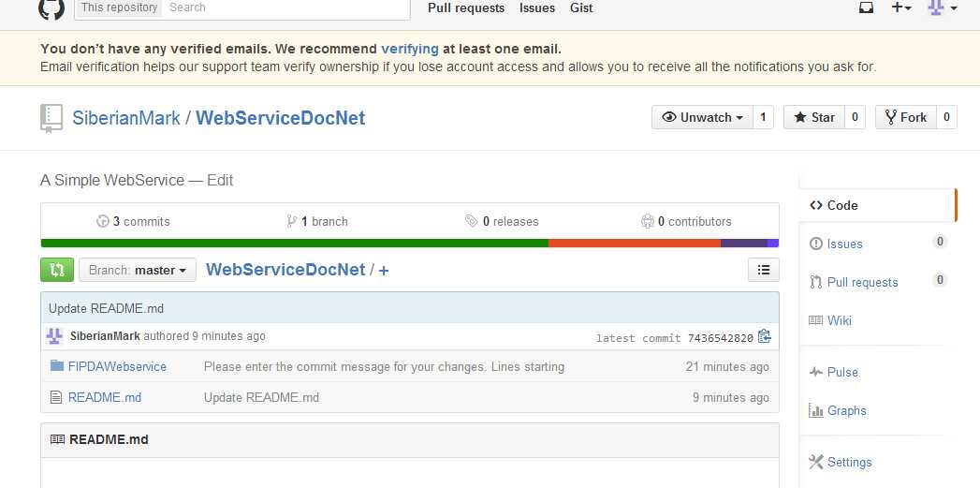Select Issues in top navigation
The image size is (980, 488).
(x=537, y=8)
